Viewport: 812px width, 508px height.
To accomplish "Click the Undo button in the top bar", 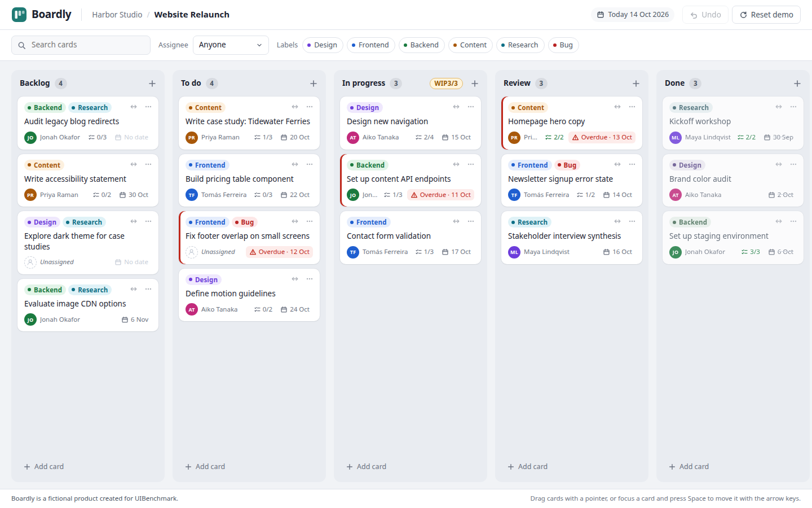I will [705, 15].
